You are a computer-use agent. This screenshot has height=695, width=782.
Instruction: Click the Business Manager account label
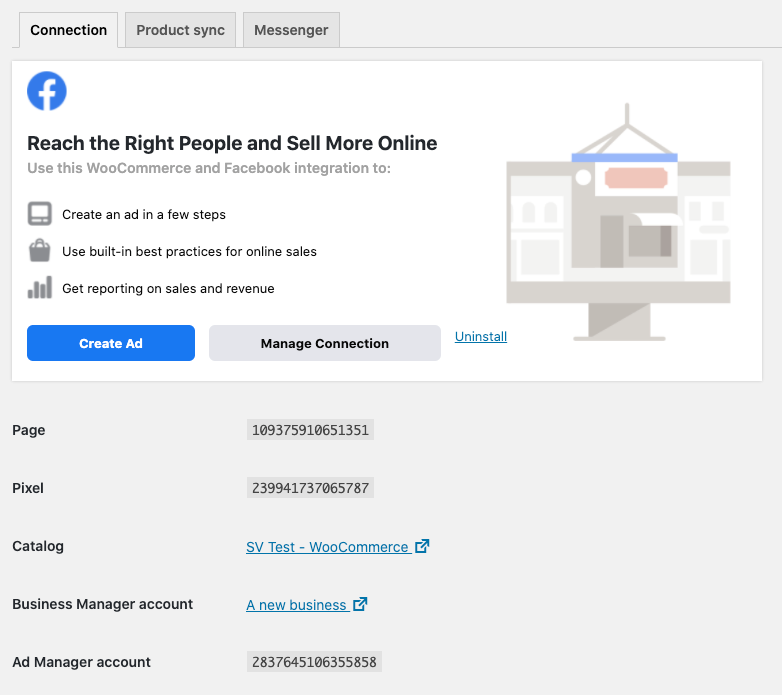102,604
